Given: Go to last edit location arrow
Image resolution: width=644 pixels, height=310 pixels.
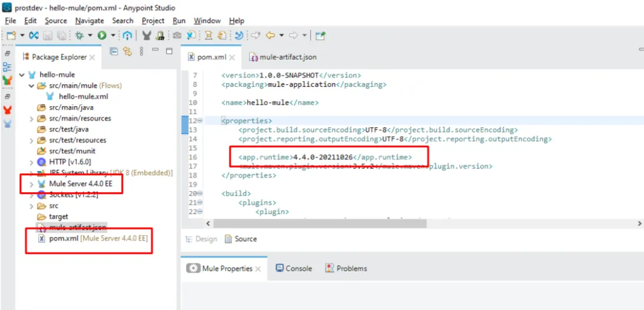Looking at the screenshot, I should pyautogui.click(x=256, y=36).
